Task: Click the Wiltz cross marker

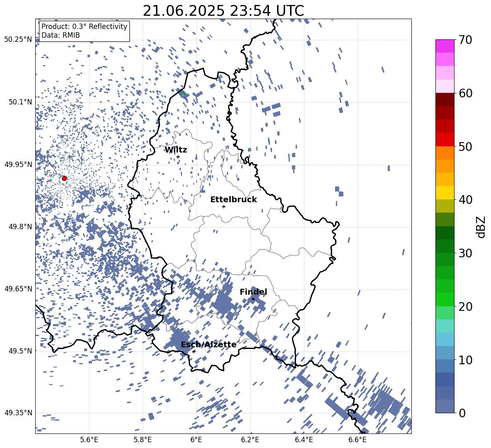Action: [x=178, y=157]
